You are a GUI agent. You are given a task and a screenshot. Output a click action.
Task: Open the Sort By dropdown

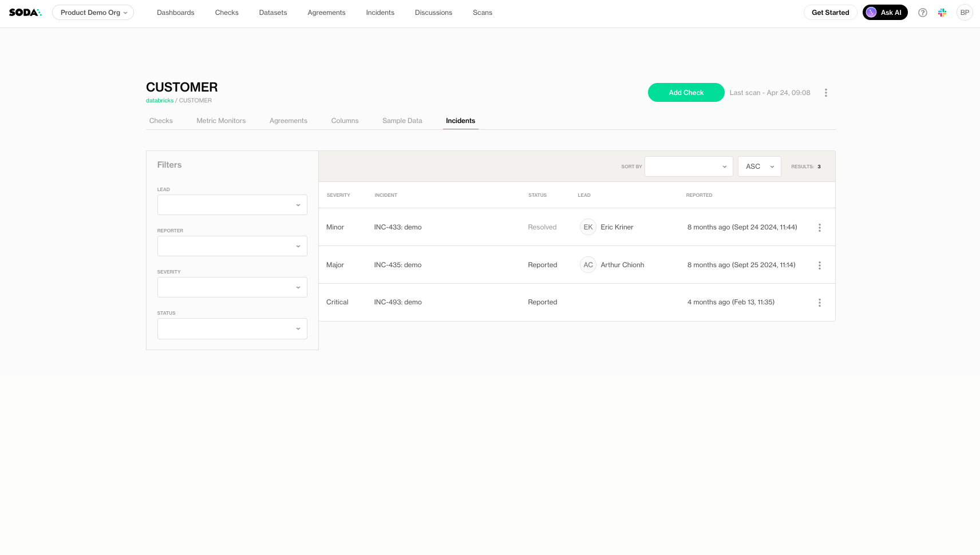pyautogui.click(x=688, y=166)
